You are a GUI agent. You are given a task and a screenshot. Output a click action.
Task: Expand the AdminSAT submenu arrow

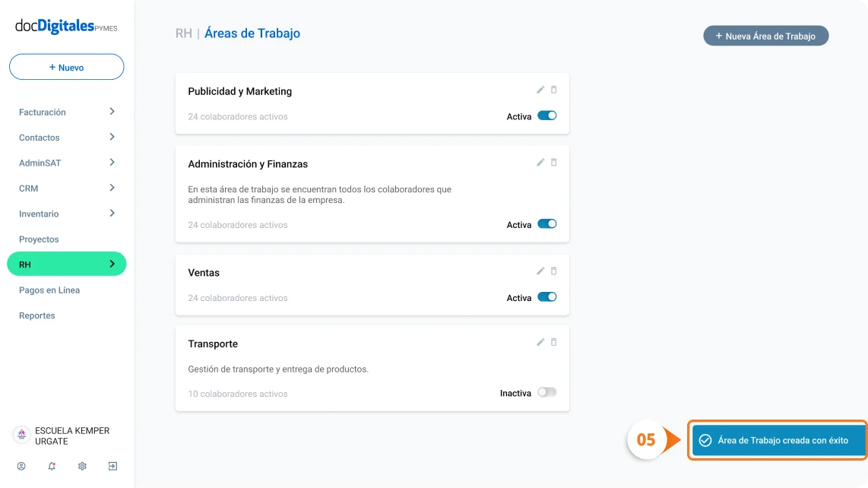coord(112,163)
